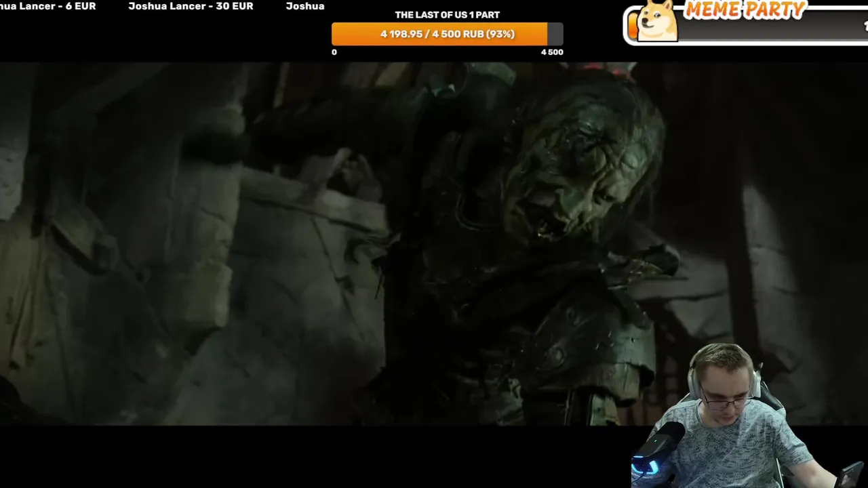The width and height of the screenshot is (868, 488).
Task: Click the '0' goal minimum label
Action: click(334, 52)
